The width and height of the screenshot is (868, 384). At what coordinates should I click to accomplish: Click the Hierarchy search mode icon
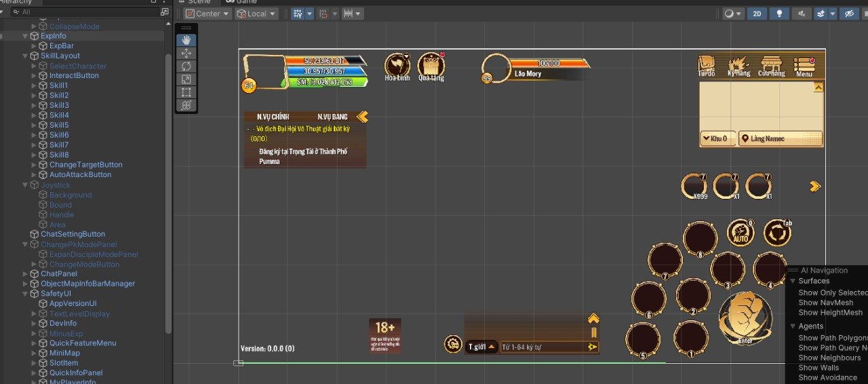pos(164,12)
